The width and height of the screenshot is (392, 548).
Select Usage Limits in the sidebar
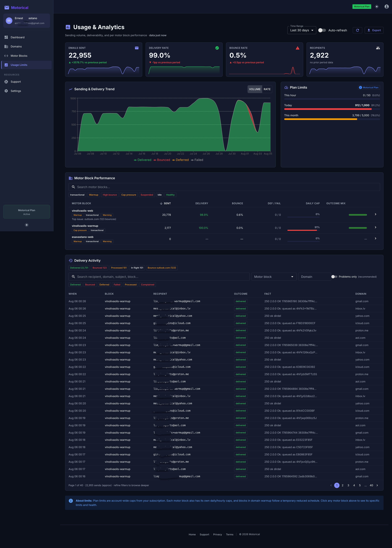pyautogui.click(x=27, y=65)
